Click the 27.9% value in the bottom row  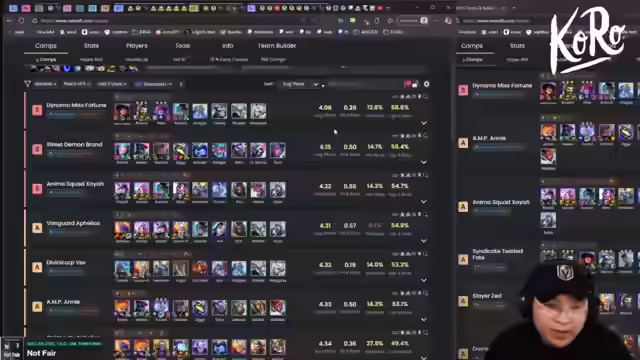click(x=375, y=344)
